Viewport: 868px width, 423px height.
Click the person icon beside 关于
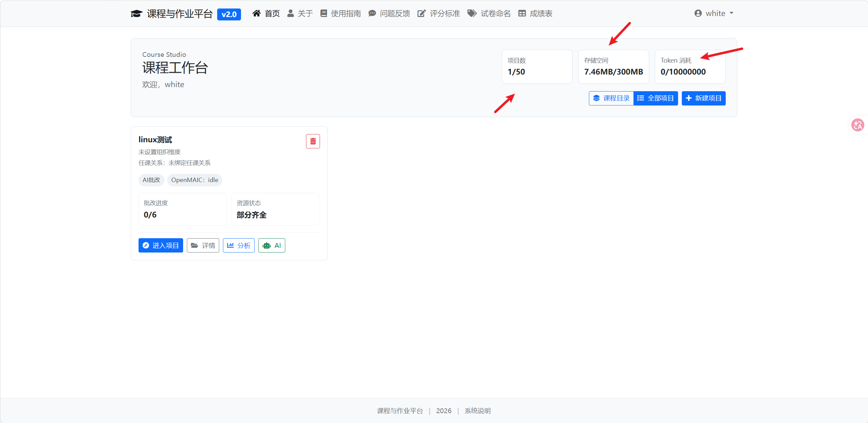(290, 13)
